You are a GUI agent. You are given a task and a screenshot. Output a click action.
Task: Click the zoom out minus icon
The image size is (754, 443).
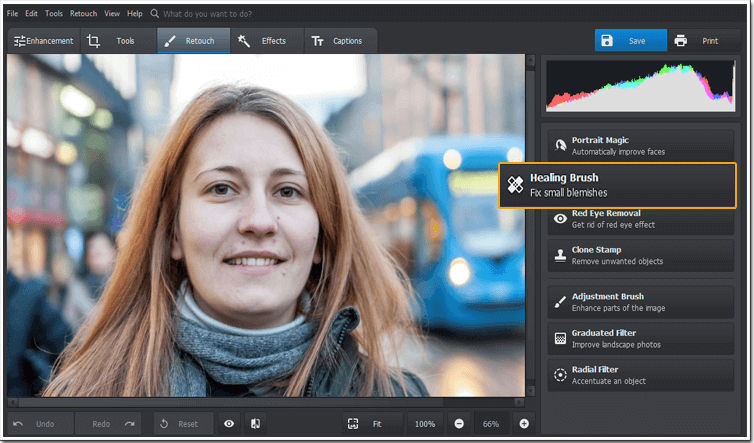coord(459,424)
